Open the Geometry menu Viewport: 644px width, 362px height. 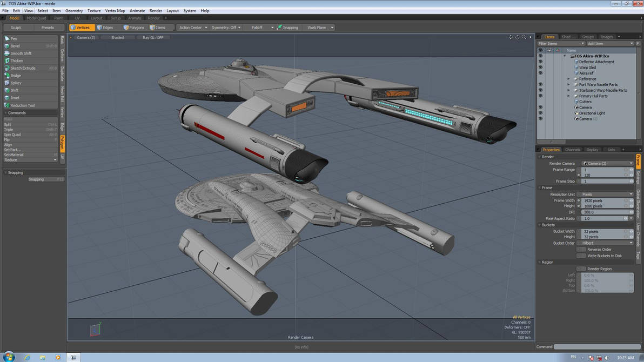74,11
